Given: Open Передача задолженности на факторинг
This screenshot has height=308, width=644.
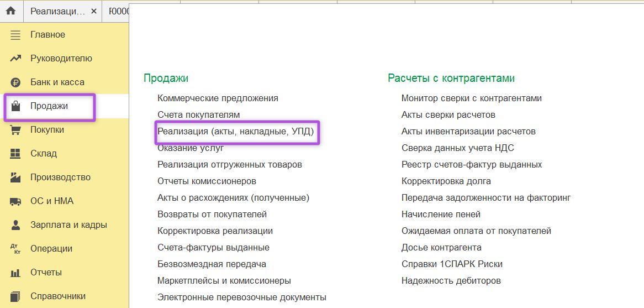Looking at the screenshot, I should (x=486, y=198).
